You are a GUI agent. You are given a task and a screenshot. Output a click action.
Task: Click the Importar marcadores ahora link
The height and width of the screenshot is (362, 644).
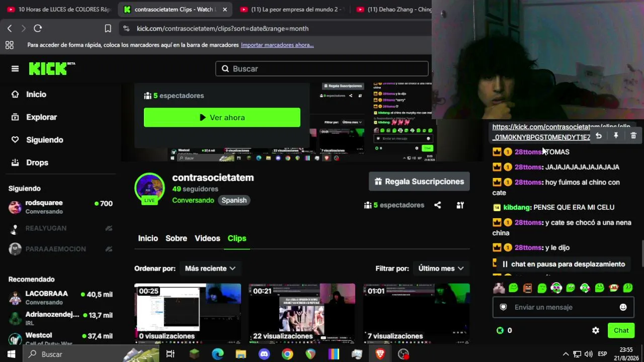pos(277,45)
